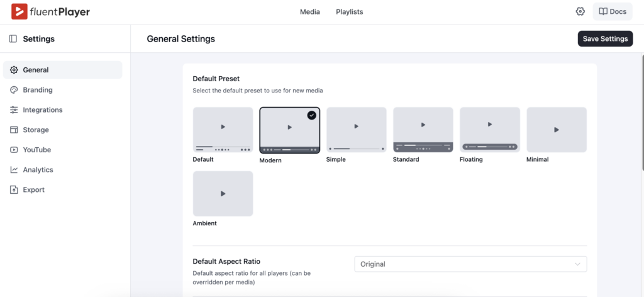Select the Floating preset thumbnail
Viewport: 644px width, 297px height.
click(490, 130)
